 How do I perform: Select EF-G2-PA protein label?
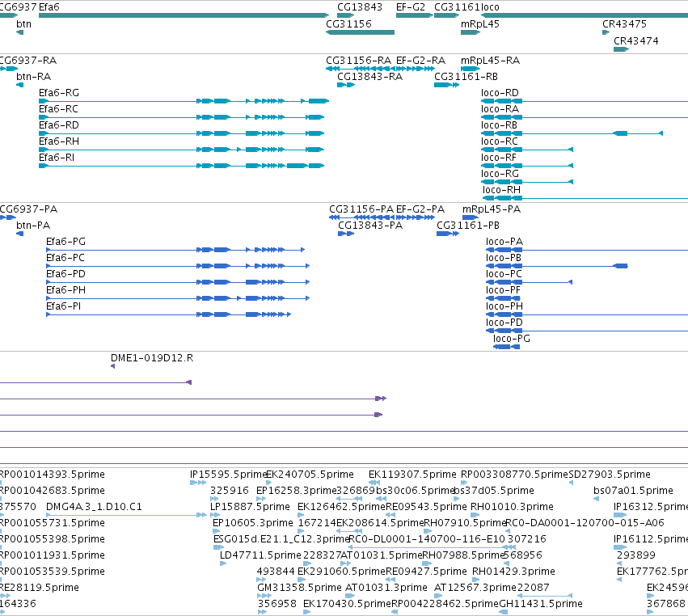(420, 209)
